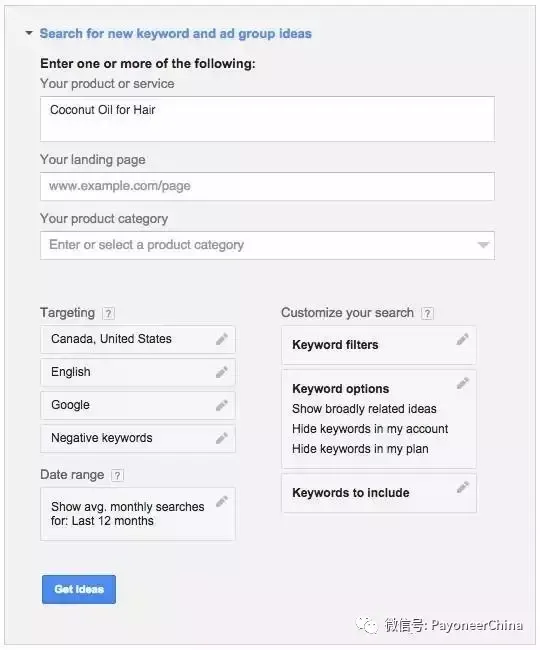The image size is (540, 650).
Task: Edit Keywords to include pencil icon
Action: click(463, 488)
